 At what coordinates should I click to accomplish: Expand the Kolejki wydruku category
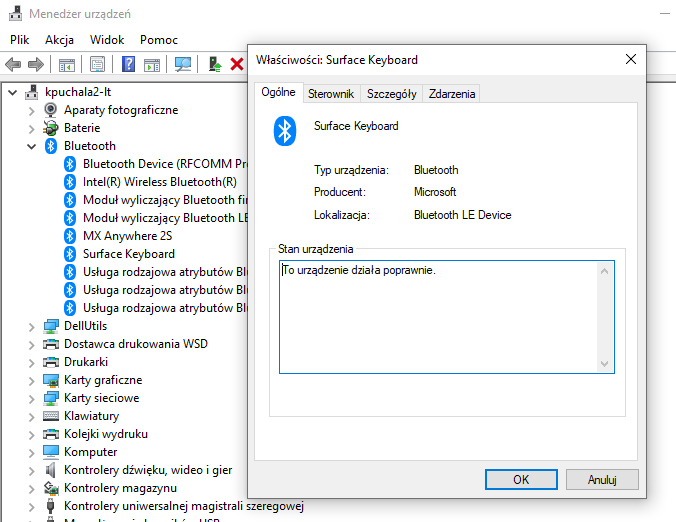pyautogui.click(x=31, y=435)
